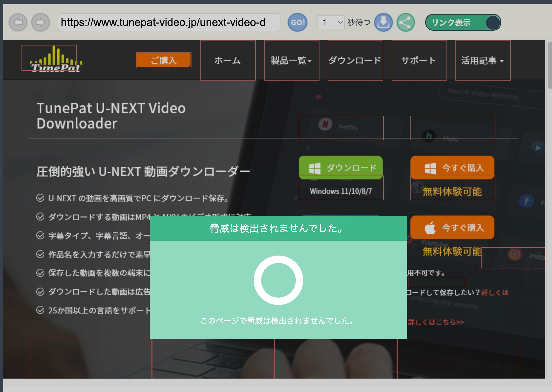Click the page vertical scrollbar
Image resolution: width=552 pixels, height=392 pixels.
pyautogui.click(x=550, y=65)
